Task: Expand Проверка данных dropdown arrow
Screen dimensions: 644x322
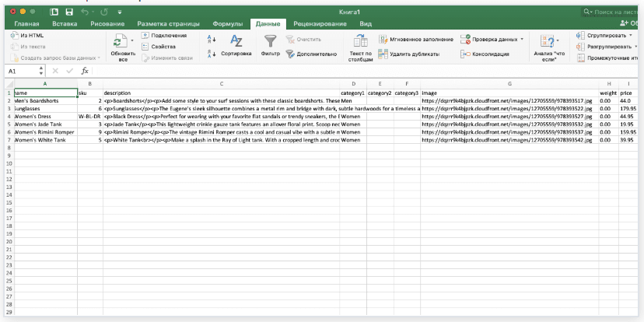Action: point(522,40)
